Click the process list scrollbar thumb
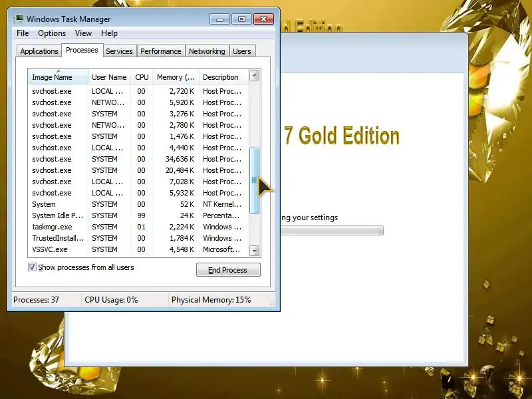Screen dimensions: 532x399 [x=255, y=180]
